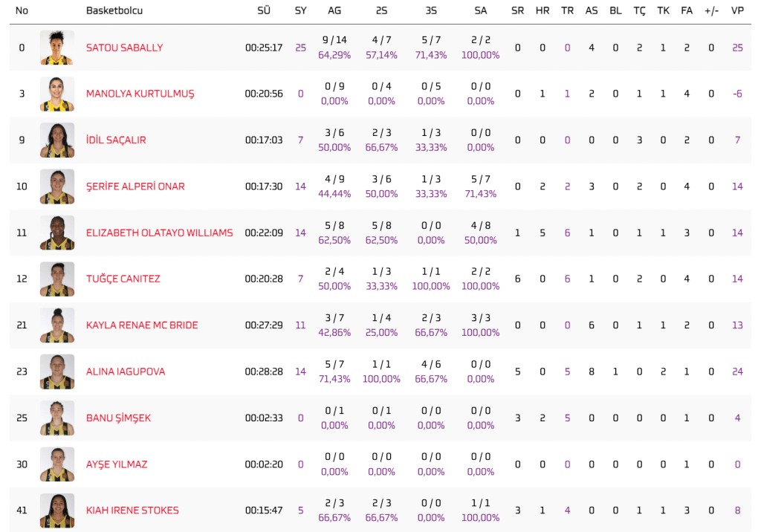Click the Basketbolcu column header

tap(114, 10)
